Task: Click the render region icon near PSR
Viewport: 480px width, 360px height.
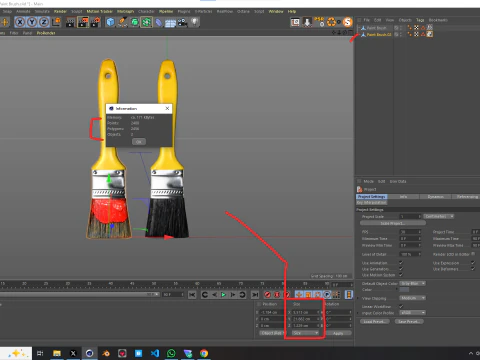Action: tap(295, 22)
